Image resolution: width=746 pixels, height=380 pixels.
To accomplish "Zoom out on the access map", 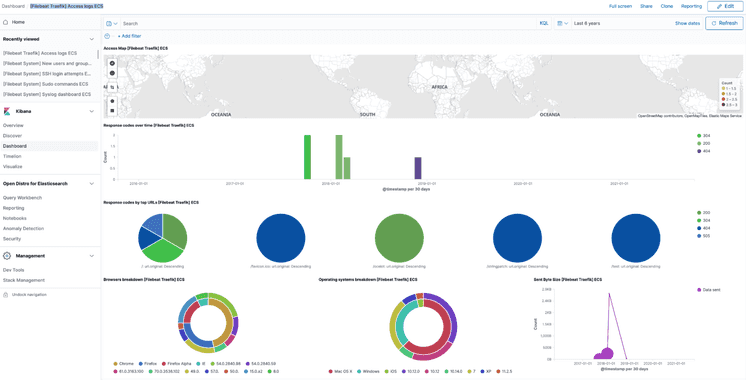I will point(112,73).
